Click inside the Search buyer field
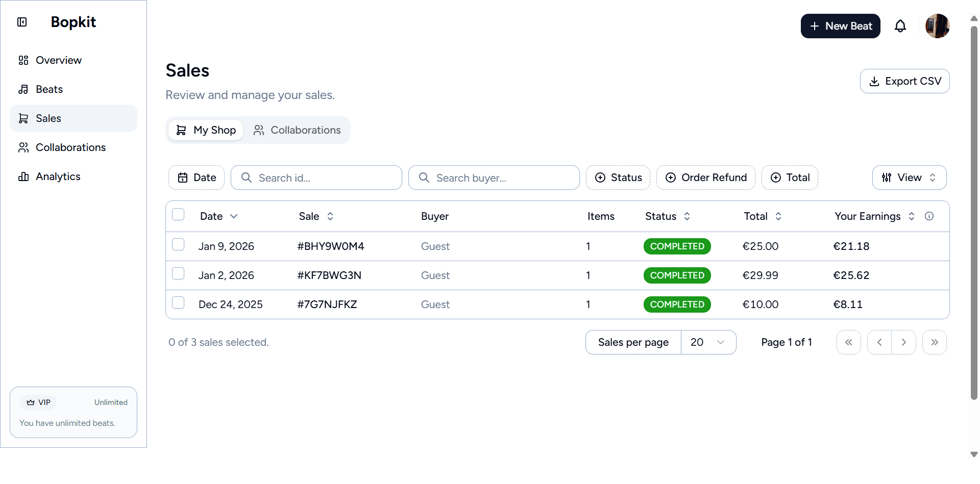The width and height of the screenshot is (980, 484). [x=494, y=177]
